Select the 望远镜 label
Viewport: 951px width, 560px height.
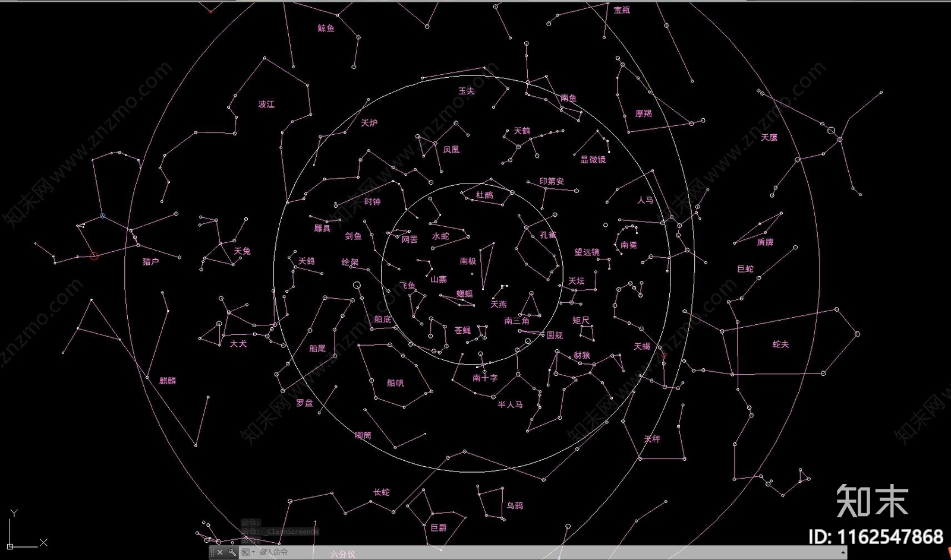click(x=587, y=252)
